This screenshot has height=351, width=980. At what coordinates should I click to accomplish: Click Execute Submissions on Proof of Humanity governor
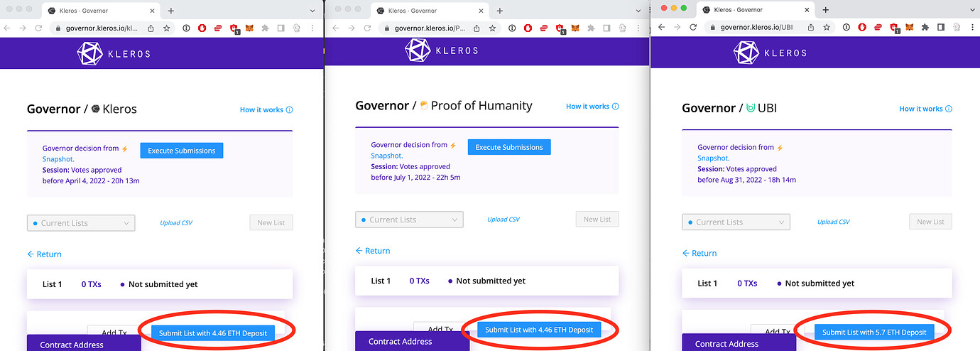coord(508,147)
